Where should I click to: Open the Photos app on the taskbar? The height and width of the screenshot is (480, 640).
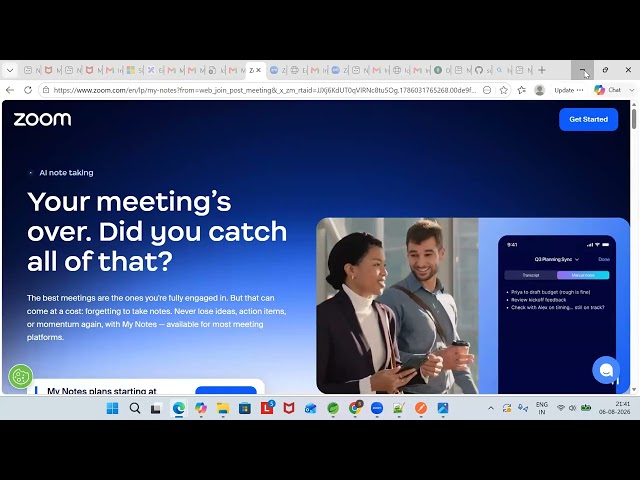pos(443,408)
